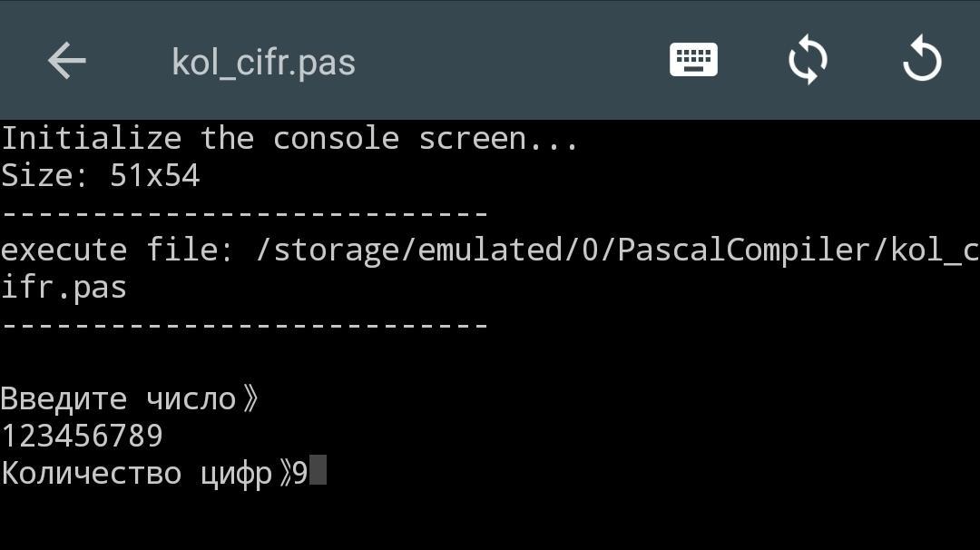Click the "51x54" size value
This screenshot has width=980, height=550.
[x=154, y=176]
